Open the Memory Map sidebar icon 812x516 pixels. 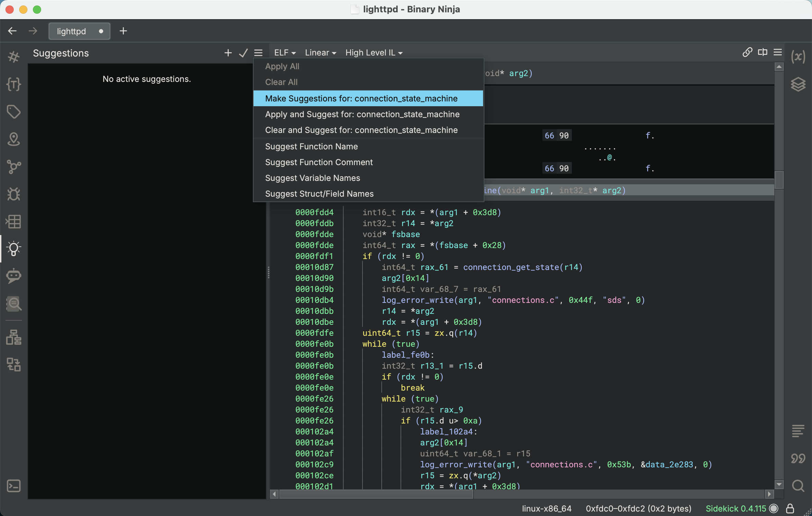[x=14, y=221]
